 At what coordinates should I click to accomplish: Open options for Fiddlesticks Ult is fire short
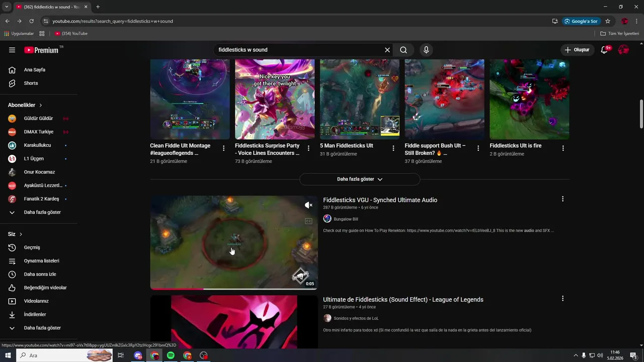coord(563,148)
